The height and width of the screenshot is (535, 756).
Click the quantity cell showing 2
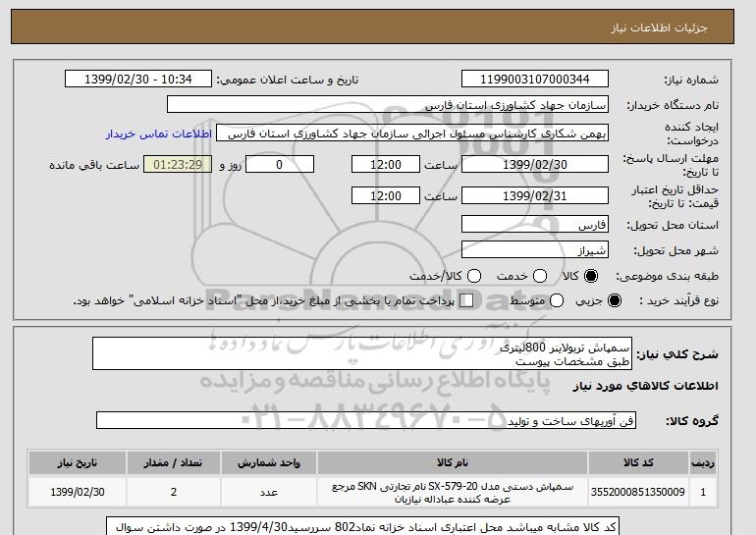174,492
